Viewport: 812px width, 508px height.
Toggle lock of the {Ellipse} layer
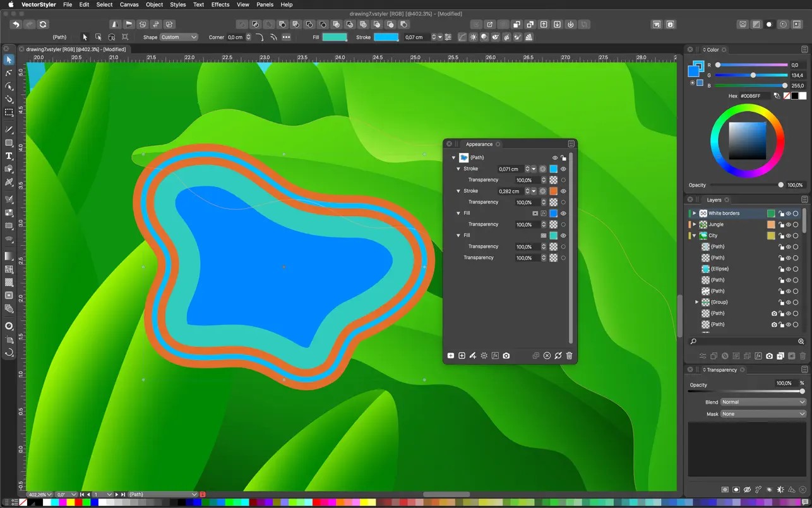tap(781, 269)
